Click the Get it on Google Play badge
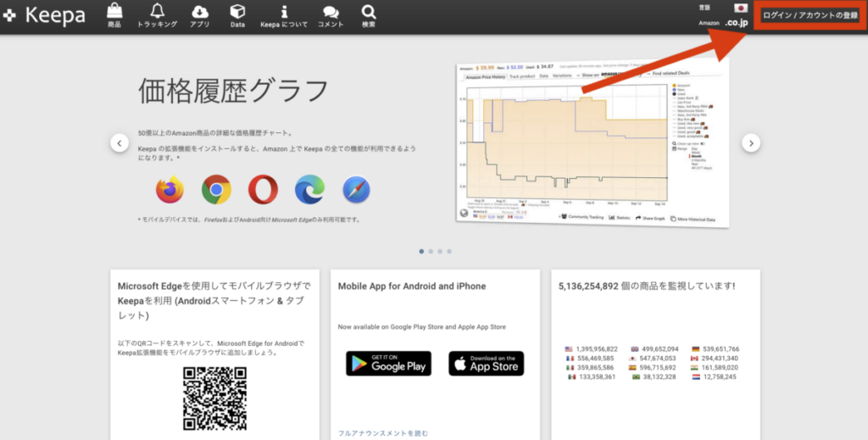The height and width of the screenshot is (440, 868). pos(388,364)
